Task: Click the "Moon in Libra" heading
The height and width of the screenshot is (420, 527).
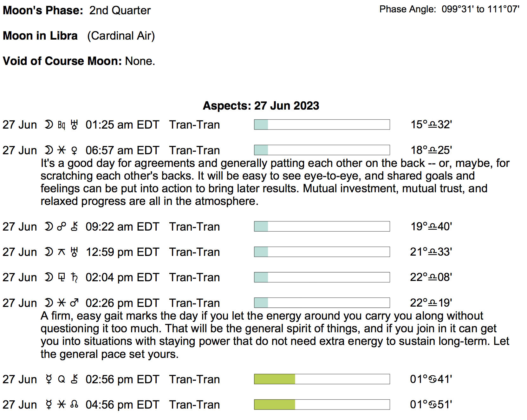Action: click(40, 36)
